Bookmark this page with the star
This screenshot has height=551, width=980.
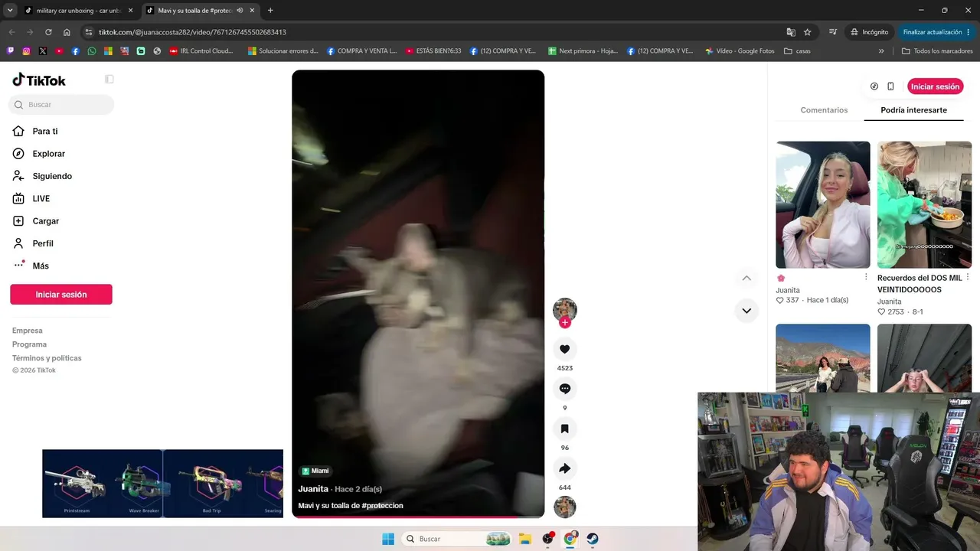tap(807, 32)
